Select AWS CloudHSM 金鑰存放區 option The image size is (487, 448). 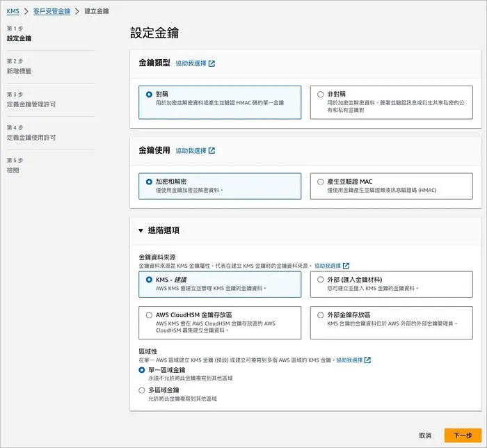(x=220, y=323)
